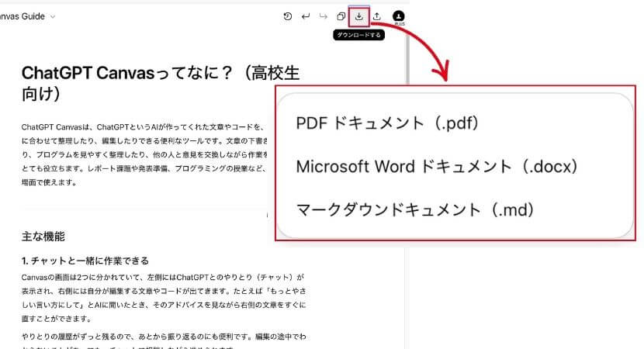Click heading 1. チャットと一緒に作業できる
644x349 pixels.
coord(85,261)
